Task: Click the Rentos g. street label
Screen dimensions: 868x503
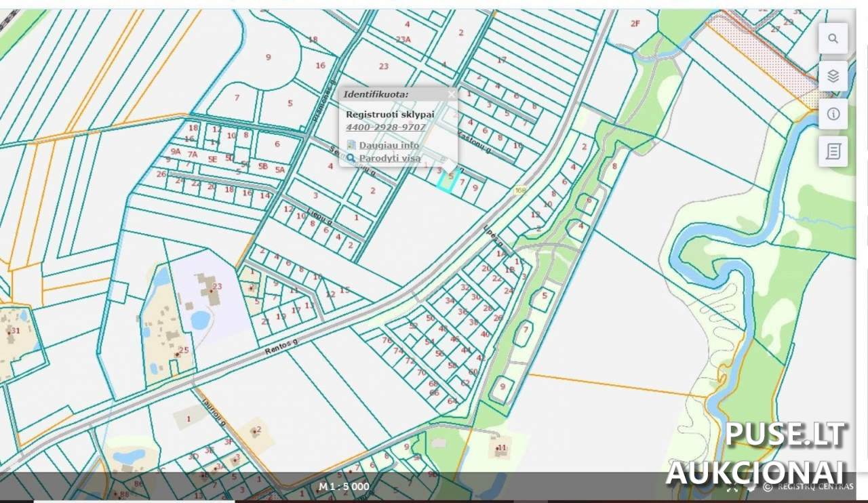Action: [281, 346]
